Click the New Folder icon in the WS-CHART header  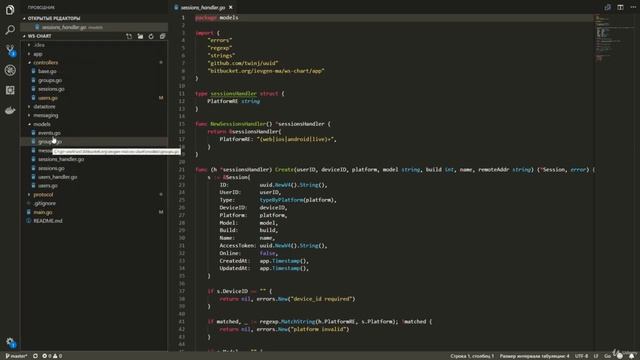coord(140,36)
